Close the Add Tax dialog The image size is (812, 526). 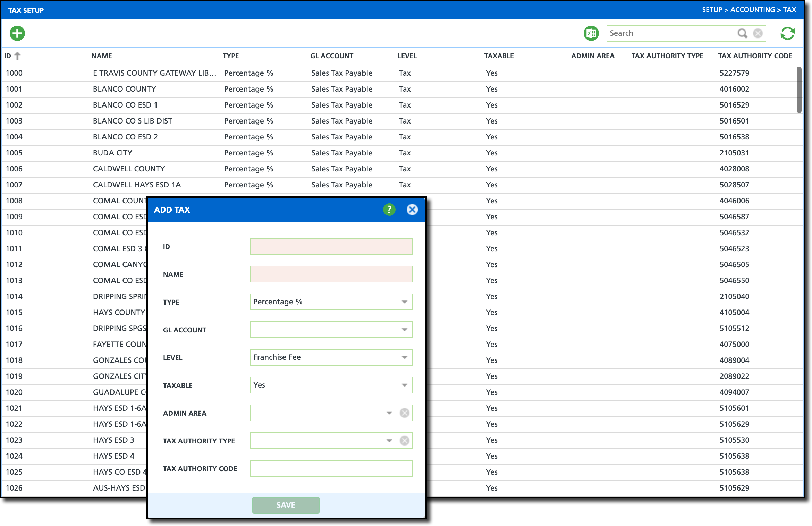pos(412,210)
